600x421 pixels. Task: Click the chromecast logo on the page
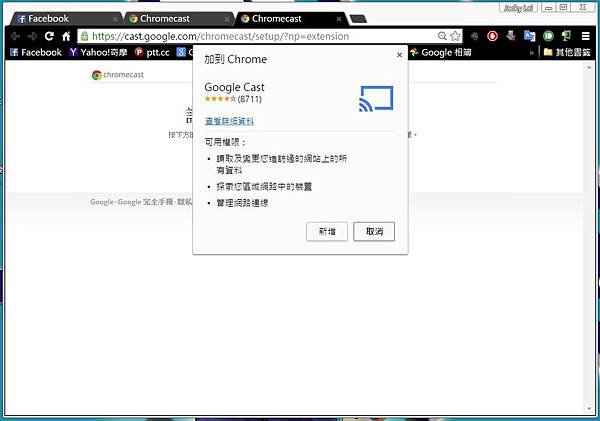tap(117, 75)
